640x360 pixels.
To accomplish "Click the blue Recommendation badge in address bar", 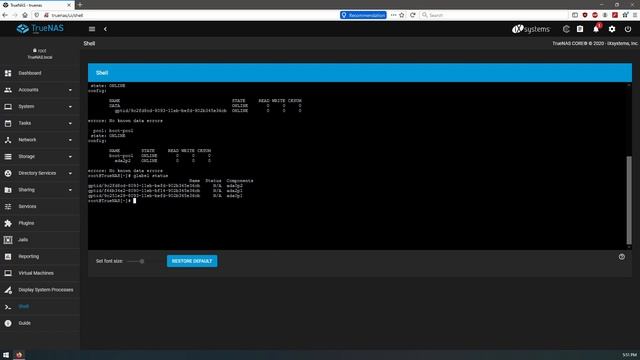I will click(363, 15).
